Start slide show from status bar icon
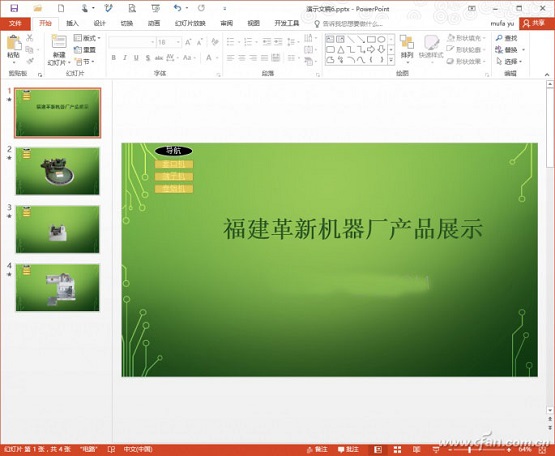Viewport: 555px width, 456px height. point(436,450)
